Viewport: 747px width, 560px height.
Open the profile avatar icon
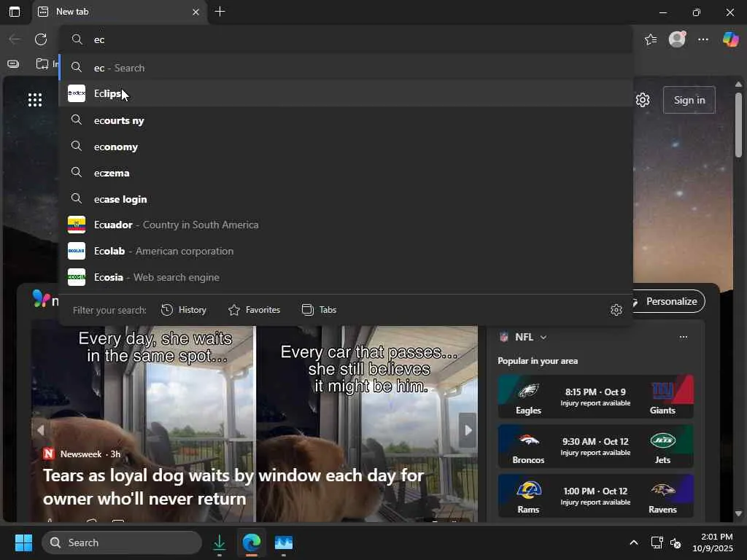pos(677,39)
